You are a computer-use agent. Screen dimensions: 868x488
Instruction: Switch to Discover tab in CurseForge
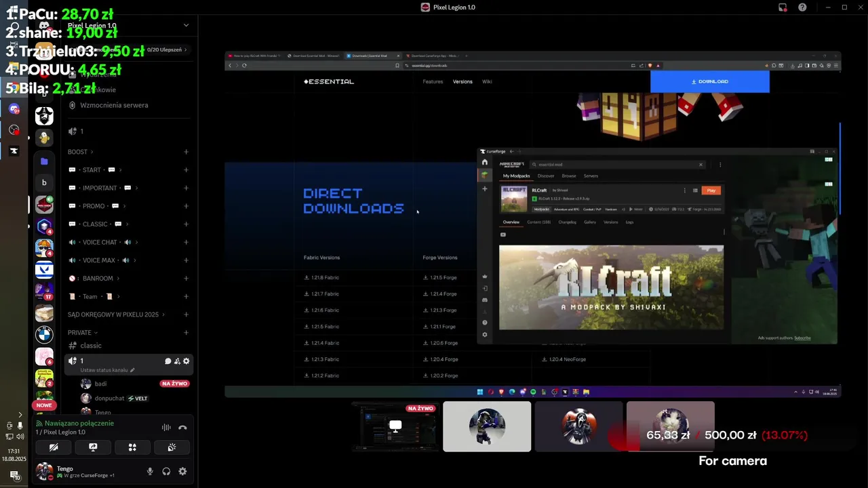pos(546,176)
